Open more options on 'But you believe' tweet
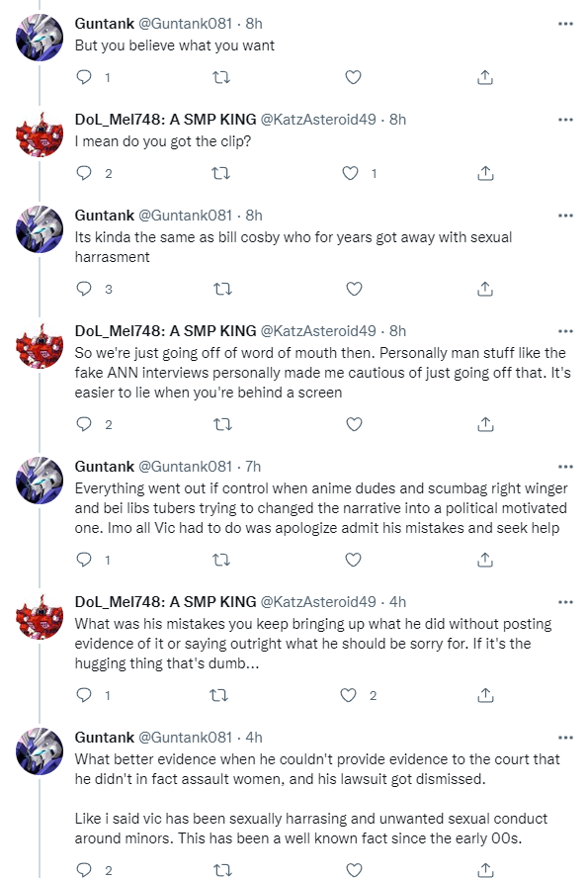Screen dimensions: 588x878 (x=565, y=24)
